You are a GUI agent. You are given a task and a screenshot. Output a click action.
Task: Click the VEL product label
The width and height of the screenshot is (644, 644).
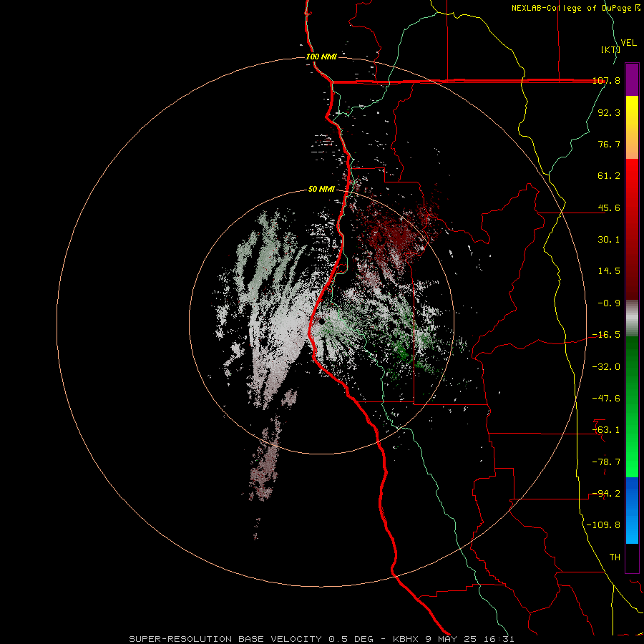click(x=629, y=43)
